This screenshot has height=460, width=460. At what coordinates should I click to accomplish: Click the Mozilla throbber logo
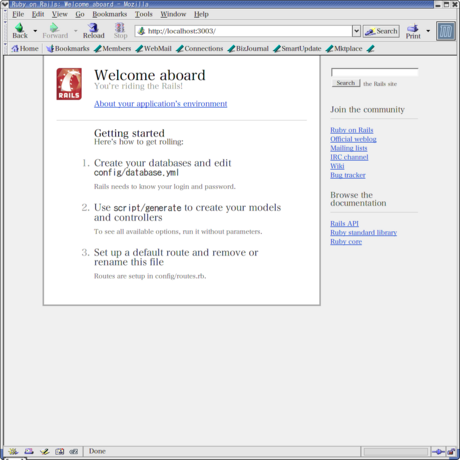[x=446, y=31]
